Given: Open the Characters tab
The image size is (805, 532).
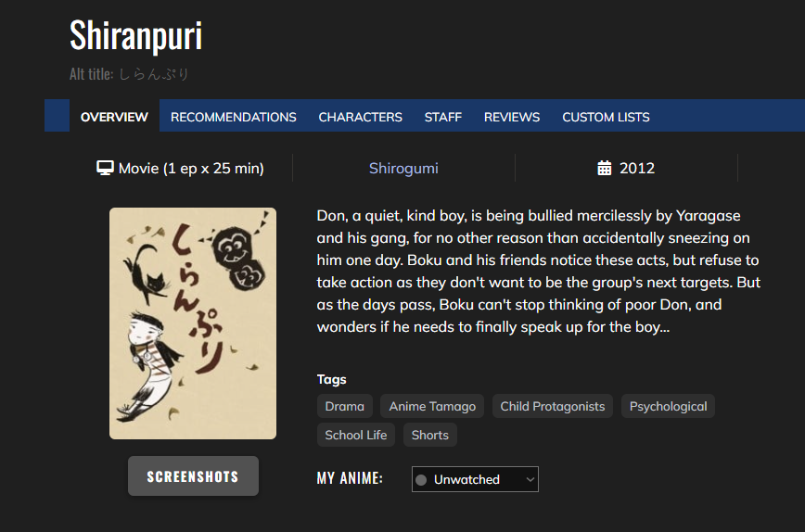Looking at the screenshot, I should tap(361, 117).
